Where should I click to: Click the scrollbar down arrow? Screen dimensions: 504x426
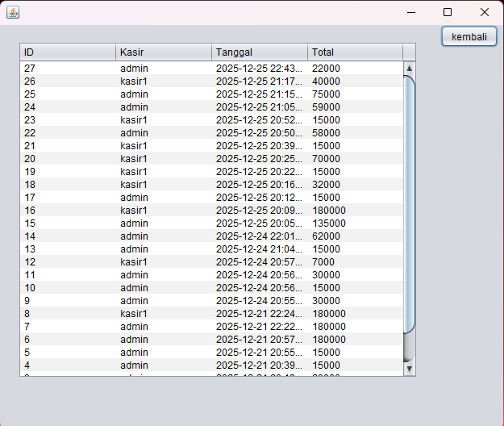[409, 369]
